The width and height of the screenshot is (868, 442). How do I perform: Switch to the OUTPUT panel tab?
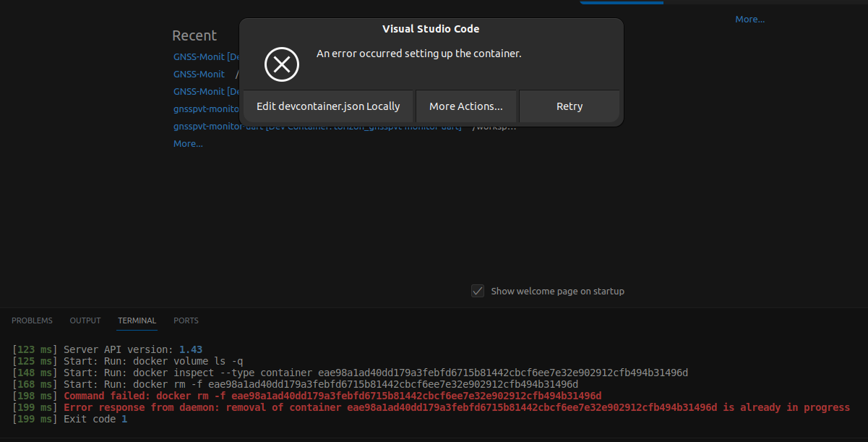point(85,320)
